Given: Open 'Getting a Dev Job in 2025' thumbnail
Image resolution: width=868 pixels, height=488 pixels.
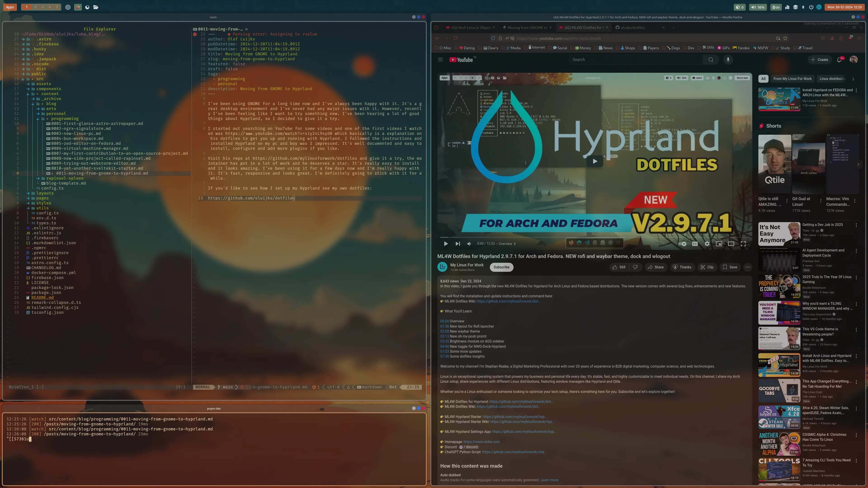Looking at the screenshot, I should pyautogui.click(x=779, y=234).
